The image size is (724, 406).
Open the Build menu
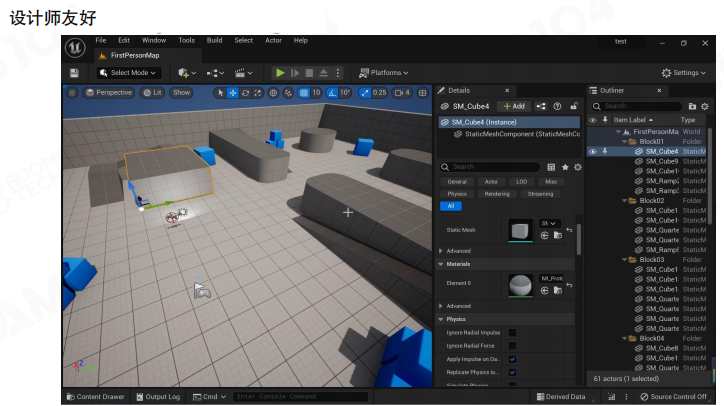[x=215, y=41]
